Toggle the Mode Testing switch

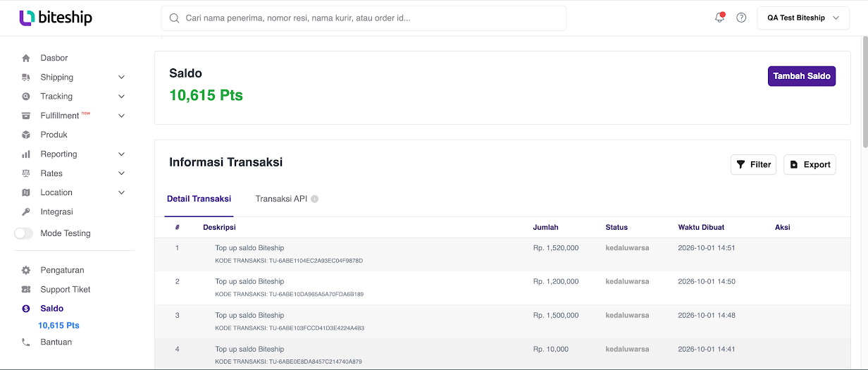[x=23, y=233]
